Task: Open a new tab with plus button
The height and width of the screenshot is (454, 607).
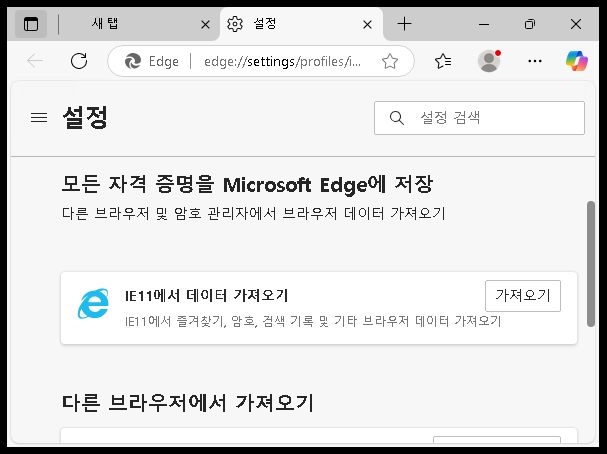Action: (x=404, y=24)
